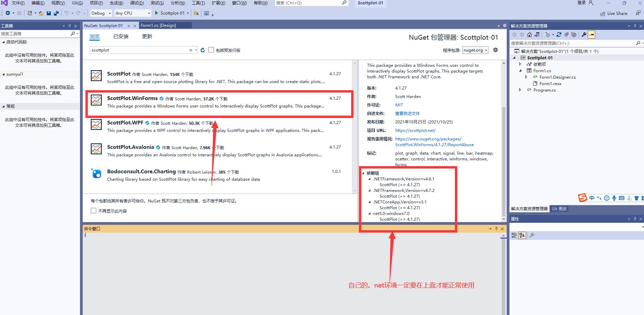Switch to the 已安装 tab
644x315 pixels.
coord(121,37)
